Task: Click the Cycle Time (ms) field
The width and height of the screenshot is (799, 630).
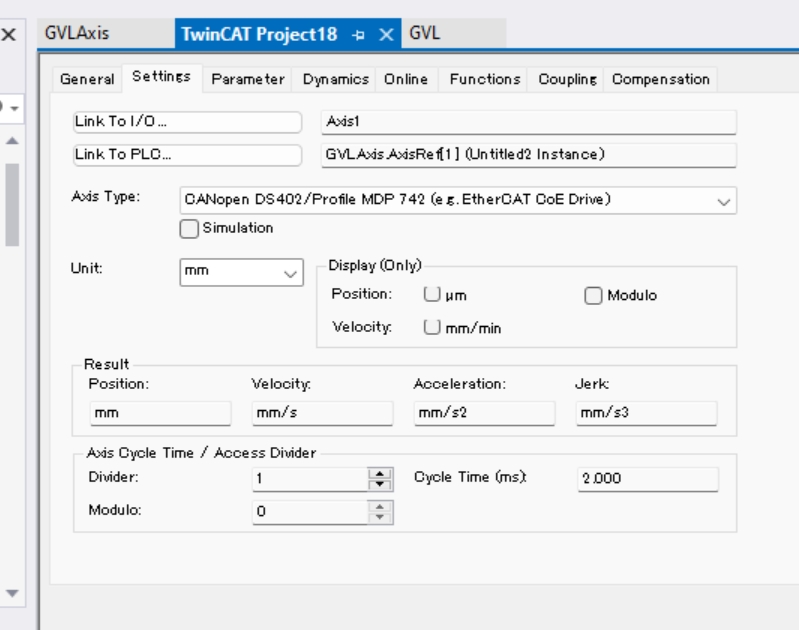Action: pos(648,479)
